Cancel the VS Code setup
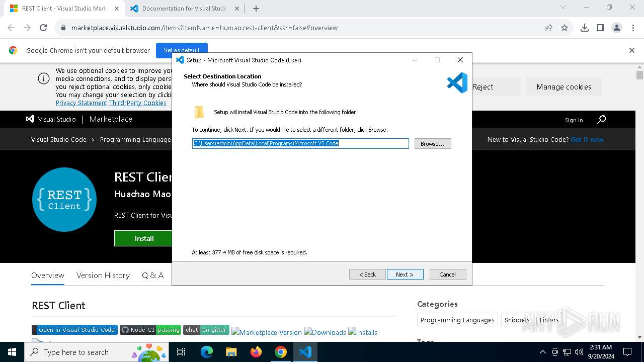644x362 pixels. tap(448, 275)
